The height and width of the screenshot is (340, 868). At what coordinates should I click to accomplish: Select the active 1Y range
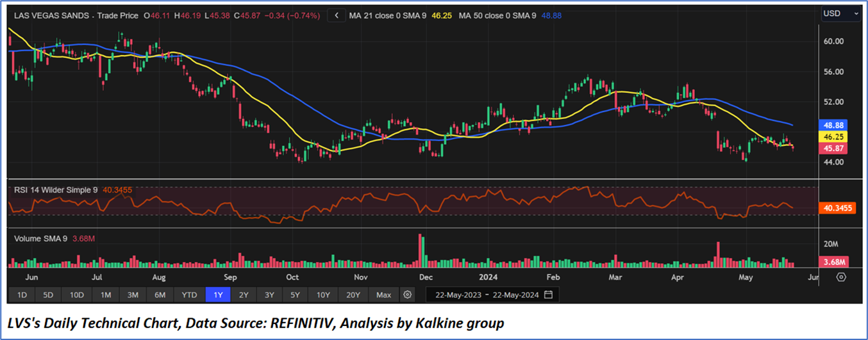(217, 295)
